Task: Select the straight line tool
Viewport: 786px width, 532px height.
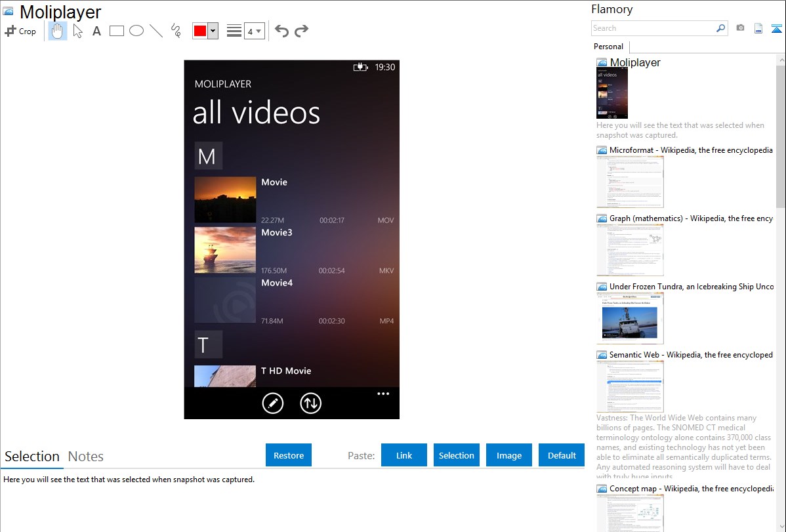Action: click(x=156, y=31)
